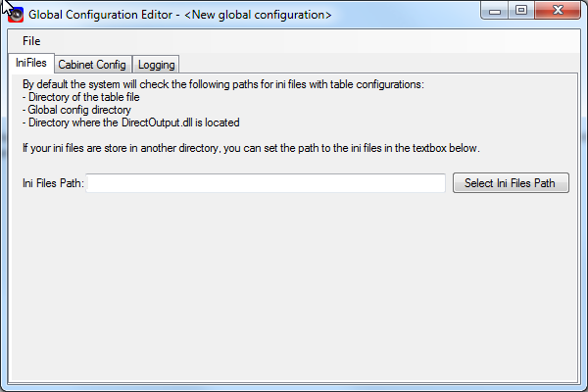Click the Select Ini Files Path button
Image resolution: width=588 pixels, height=392 pixels.
tap(511, 183)
